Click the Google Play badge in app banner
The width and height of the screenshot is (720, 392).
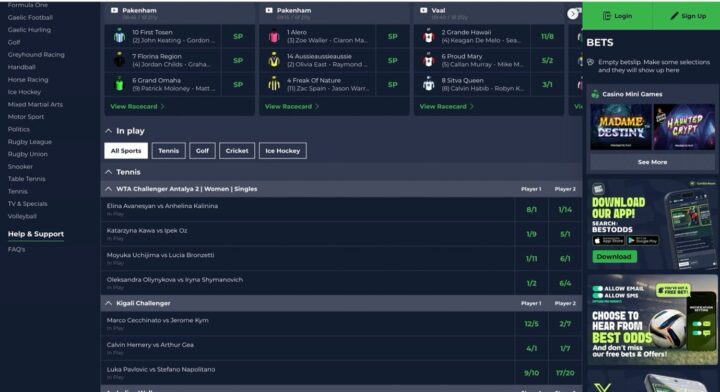pyautogui.click(x=642, y=241)
